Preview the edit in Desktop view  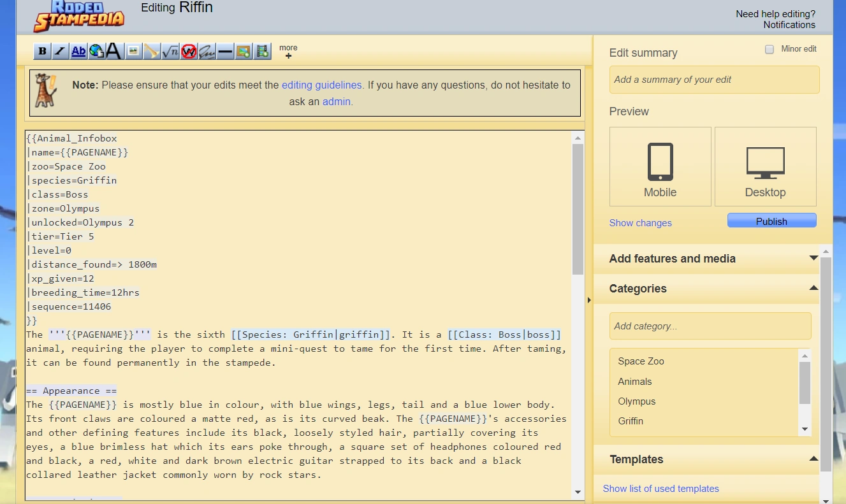point(765,167)
